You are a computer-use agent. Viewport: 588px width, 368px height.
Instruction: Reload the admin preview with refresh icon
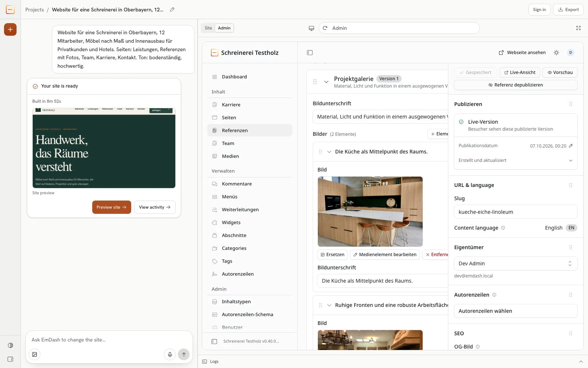coord(325,28)
